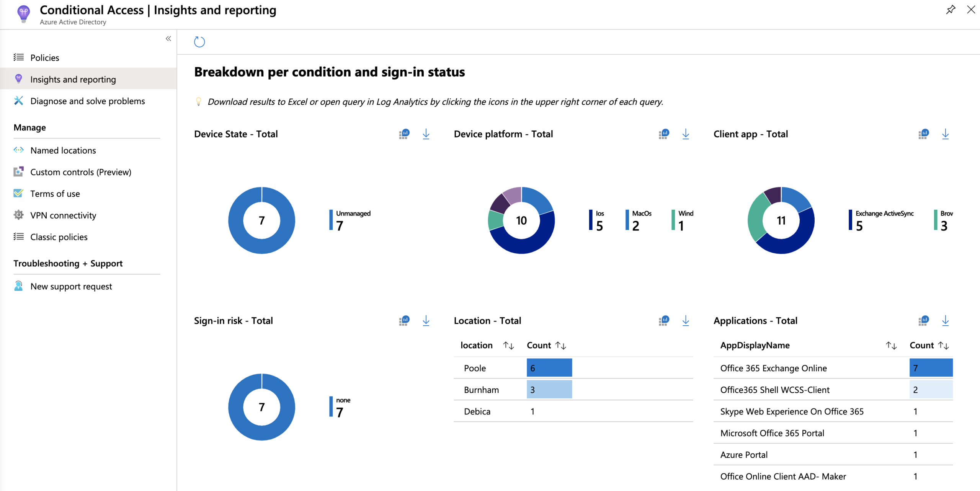Click the refresh icon above the report
Image resolution: width=980 pixels, height=491 pixels.
pos(199,42)
